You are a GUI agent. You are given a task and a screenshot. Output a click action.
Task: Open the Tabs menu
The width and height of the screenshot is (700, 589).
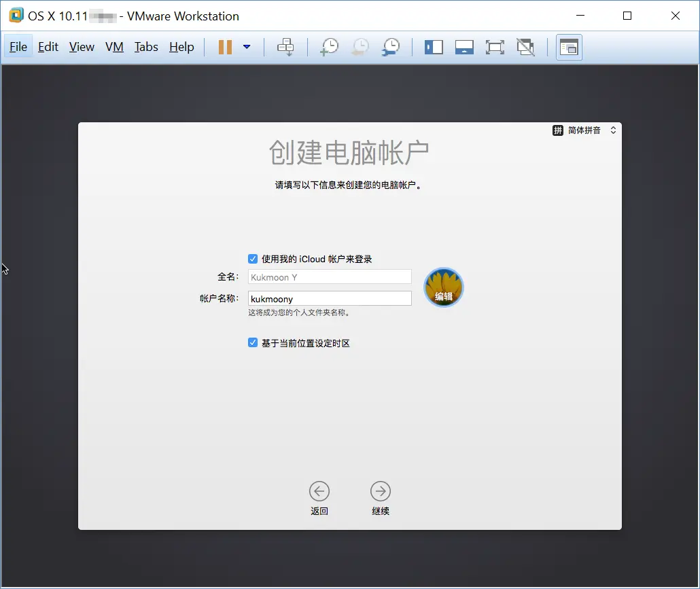tap(145, 47)
